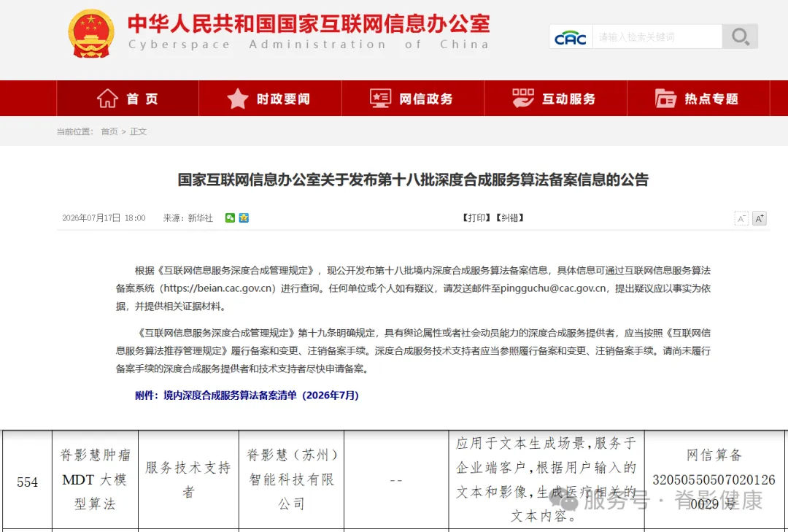Click the table cell containing --
The width and height of the screenshot is (788, 532).
[396, 480]
